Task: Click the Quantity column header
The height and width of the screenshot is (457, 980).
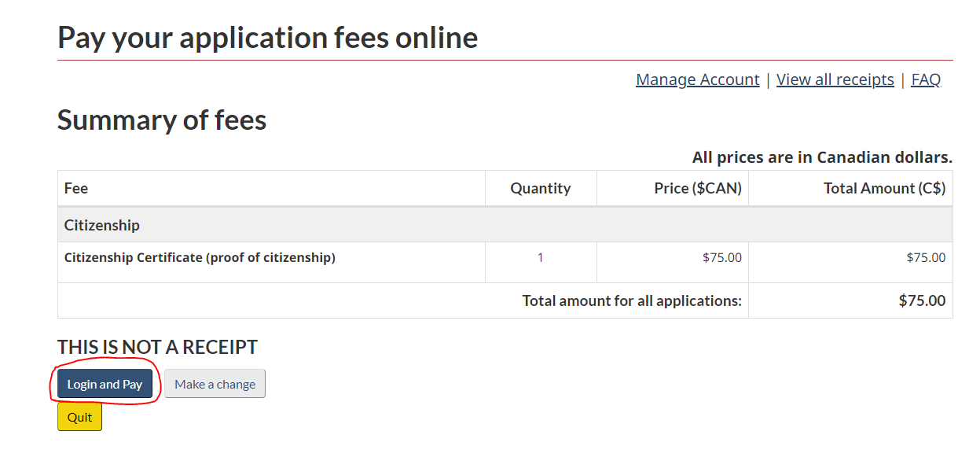Action: [x=541, y=188]
